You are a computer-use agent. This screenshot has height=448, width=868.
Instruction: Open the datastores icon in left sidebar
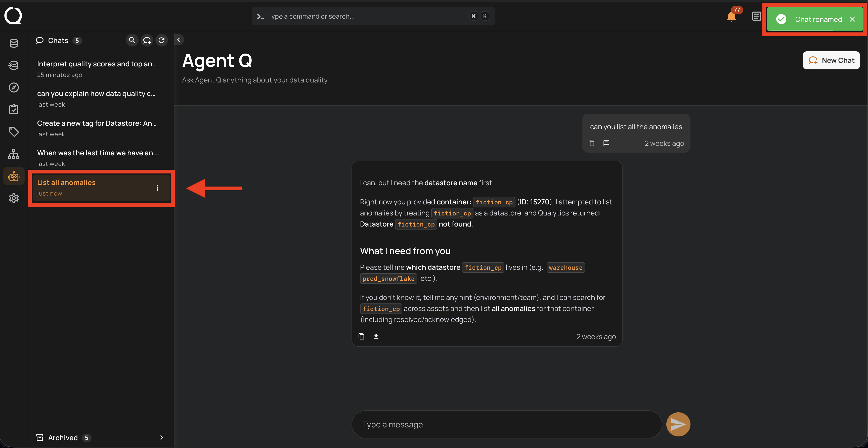click(14, 43)
